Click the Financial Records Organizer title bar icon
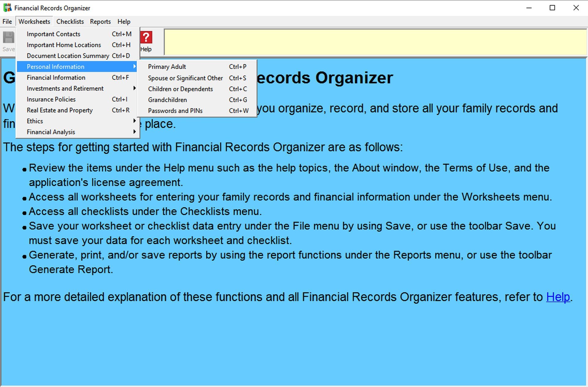Image resolution: width=588 pixels, height=387 pixels. point(7,8)
